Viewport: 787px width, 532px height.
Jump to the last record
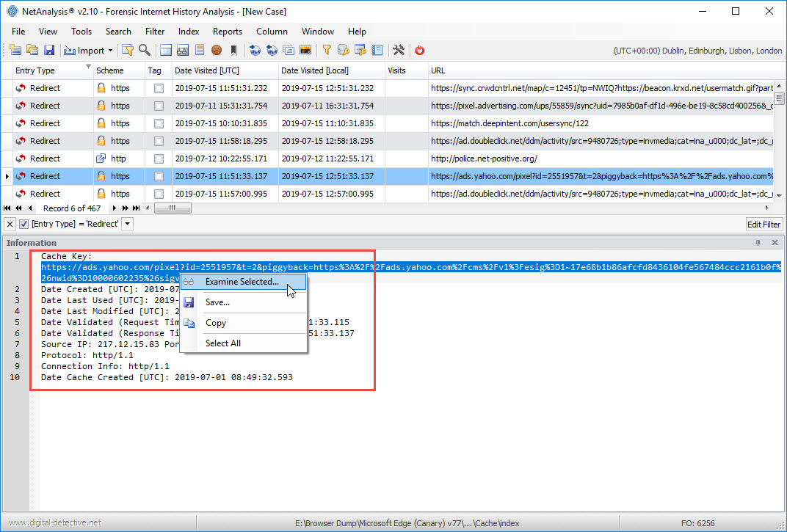coord(136,208)
